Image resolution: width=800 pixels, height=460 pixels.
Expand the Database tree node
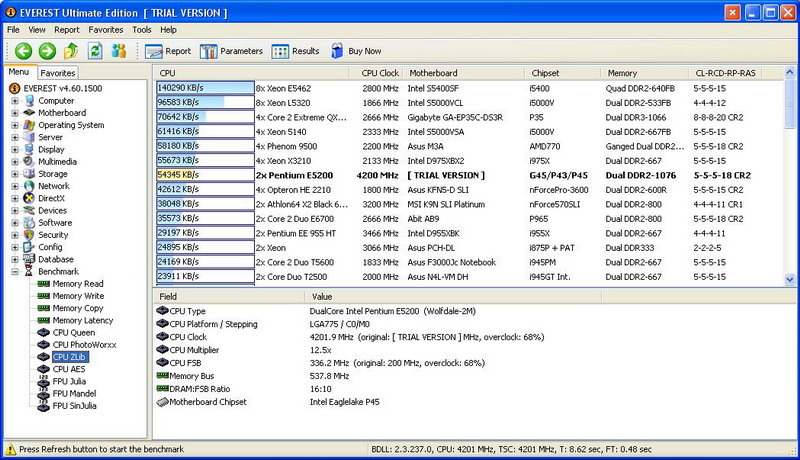[15, 260]
